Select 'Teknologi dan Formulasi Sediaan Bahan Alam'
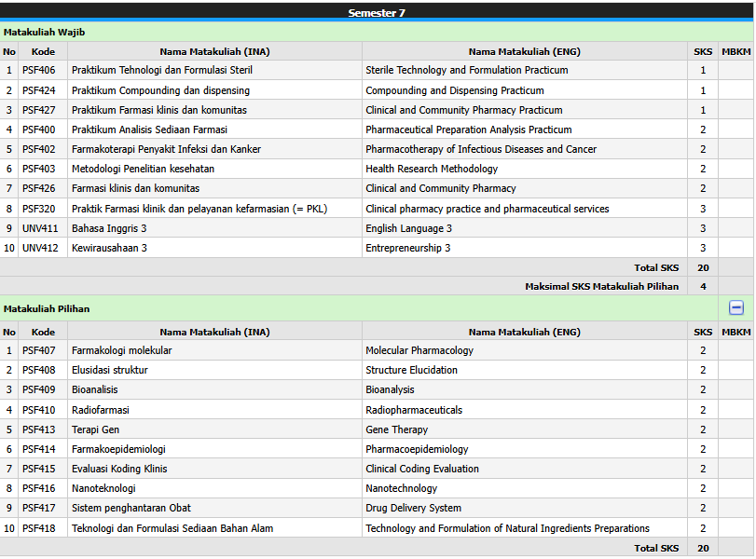This screenshot has height=559, width=756. pos(172,528)
